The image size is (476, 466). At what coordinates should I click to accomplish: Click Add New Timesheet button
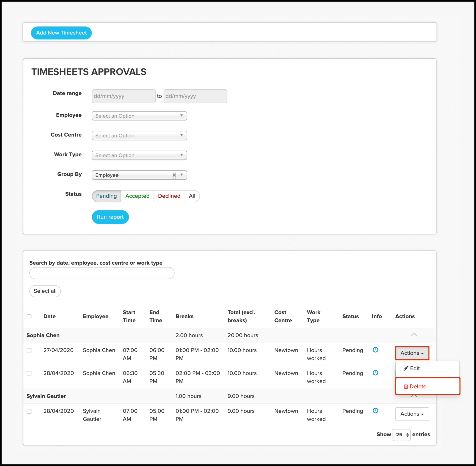[x=61, y=33]
